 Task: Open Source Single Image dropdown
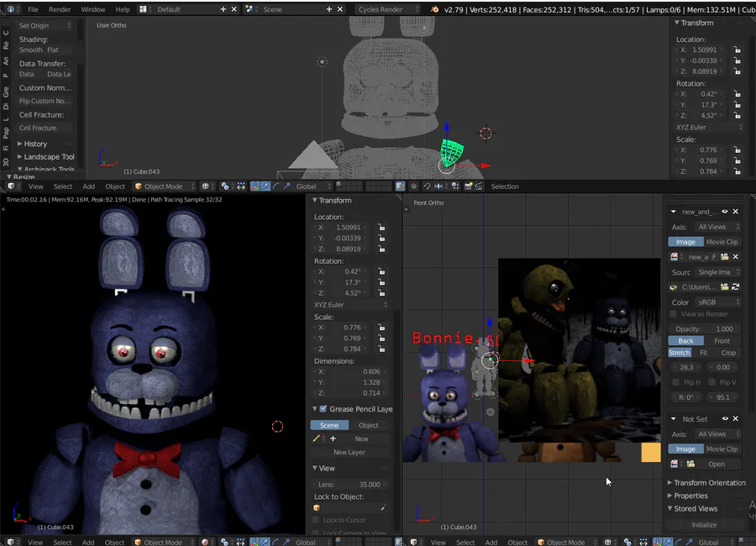tap(718, 272)
